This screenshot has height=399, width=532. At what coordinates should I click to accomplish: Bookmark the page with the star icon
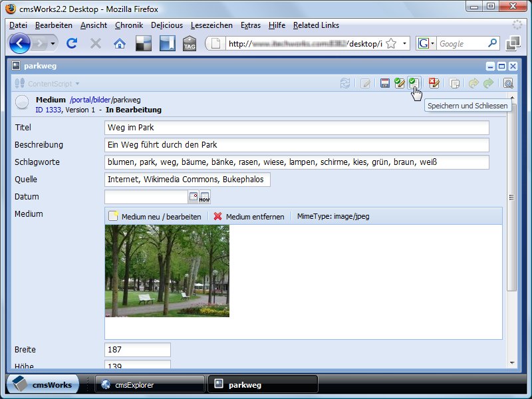(391, 43)
